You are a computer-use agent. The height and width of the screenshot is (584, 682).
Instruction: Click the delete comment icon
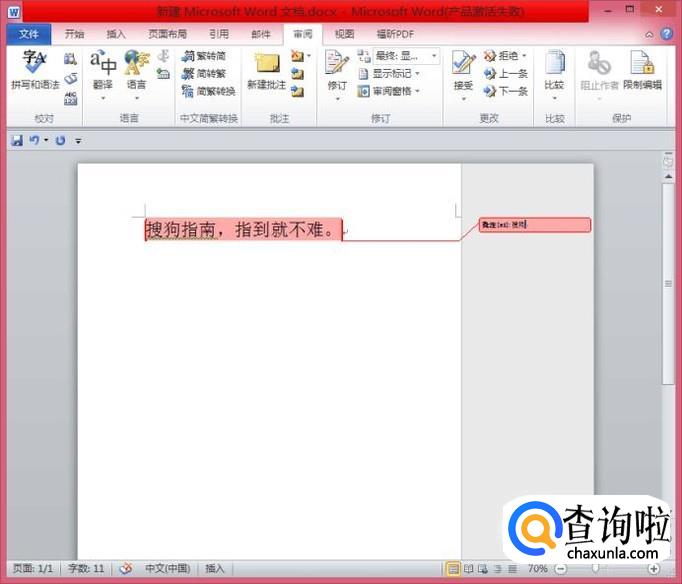297,56
